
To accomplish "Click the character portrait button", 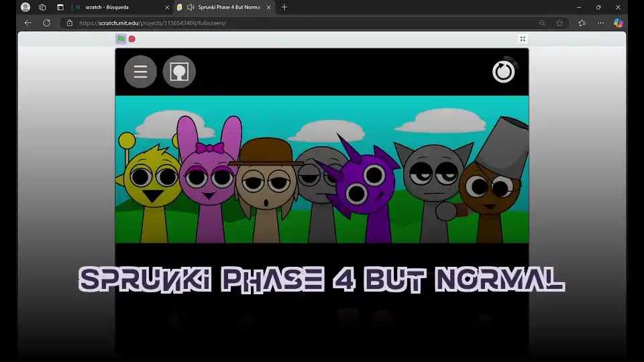I will (x=179, y=72).
